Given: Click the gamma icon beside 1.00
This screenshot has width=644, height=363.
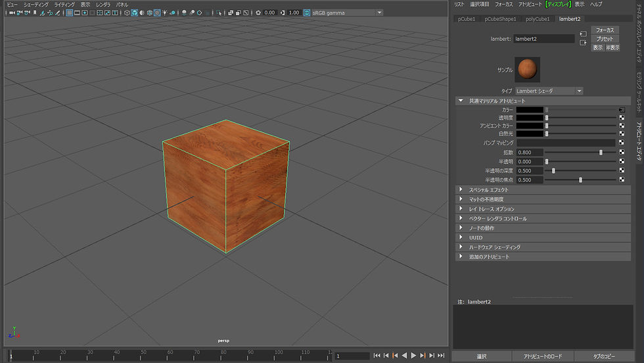Looking at the screenshot, I should click(283, 12).
